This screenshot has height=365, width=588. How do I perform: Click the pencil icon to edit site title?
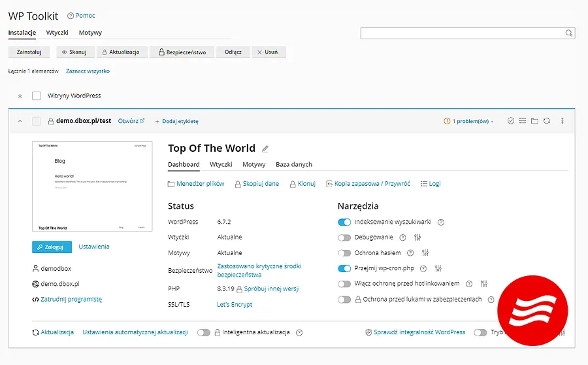point(265,148)
